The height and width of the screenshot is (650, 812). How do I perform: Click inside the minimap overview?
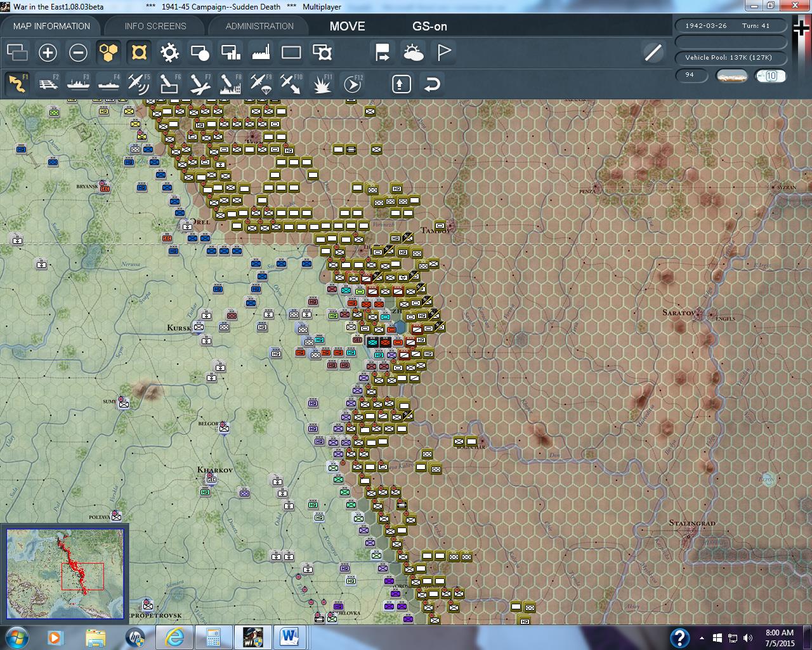[x=65, y=573]
